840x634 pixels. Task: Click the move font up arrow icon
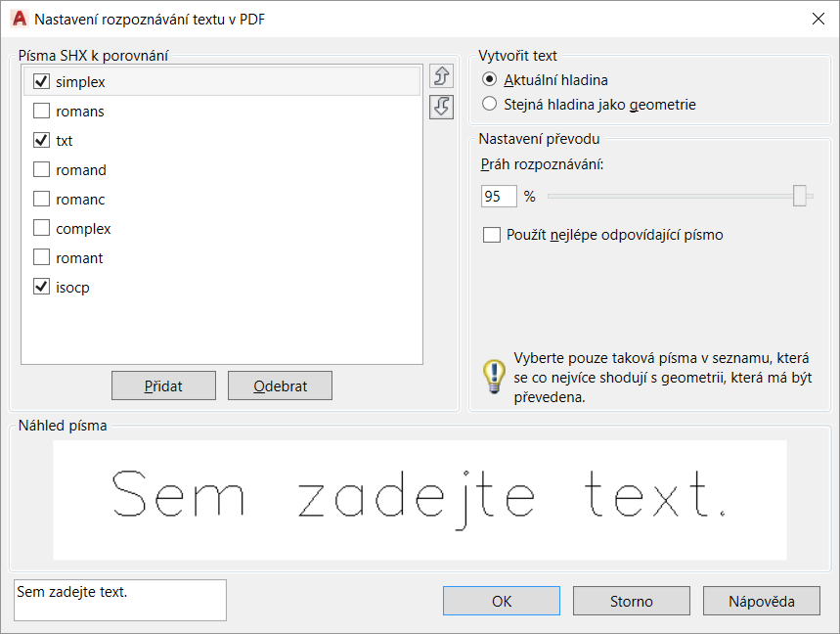[x=441, y=76]
